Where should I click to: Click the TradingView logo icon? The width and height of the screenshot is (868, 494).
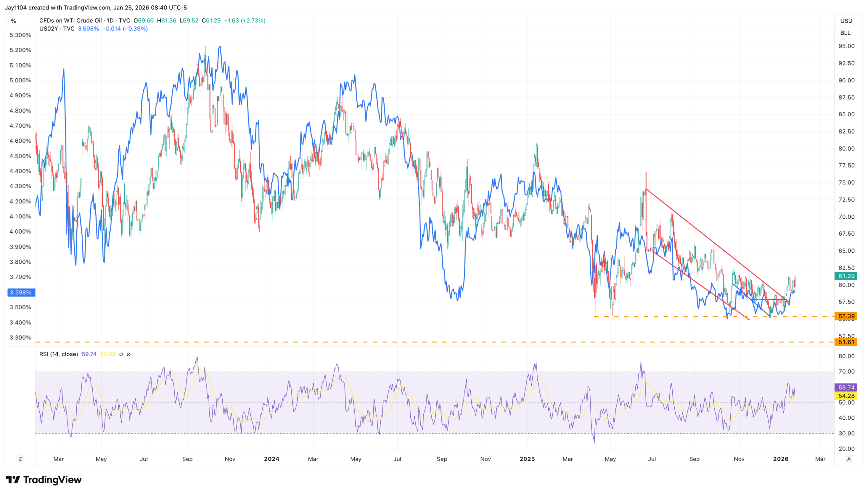tap(13, 479)
